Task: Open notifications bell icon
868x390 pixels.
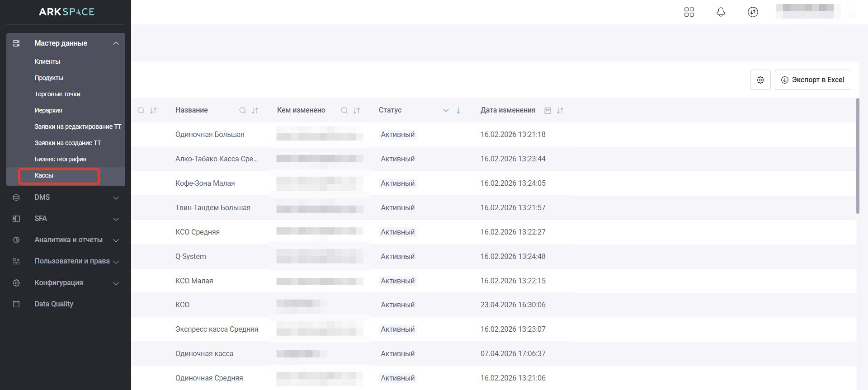Action: pyautogui.click(x=721, y=12)
